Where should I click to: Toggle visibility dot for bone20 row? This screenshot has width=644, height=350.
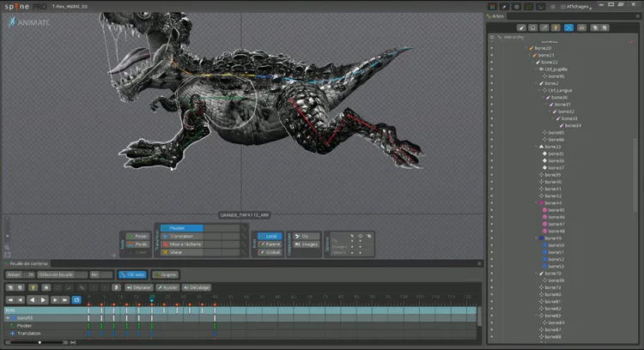492,48
